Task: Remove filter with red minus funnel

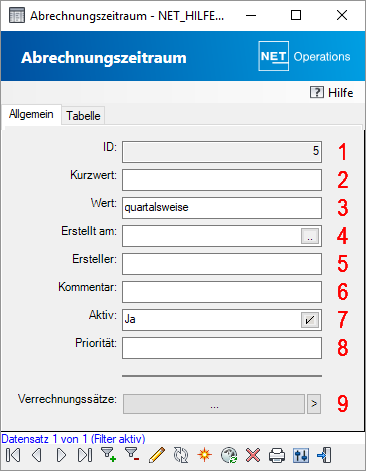Action: pyautogui.click(x=132, y=455)
